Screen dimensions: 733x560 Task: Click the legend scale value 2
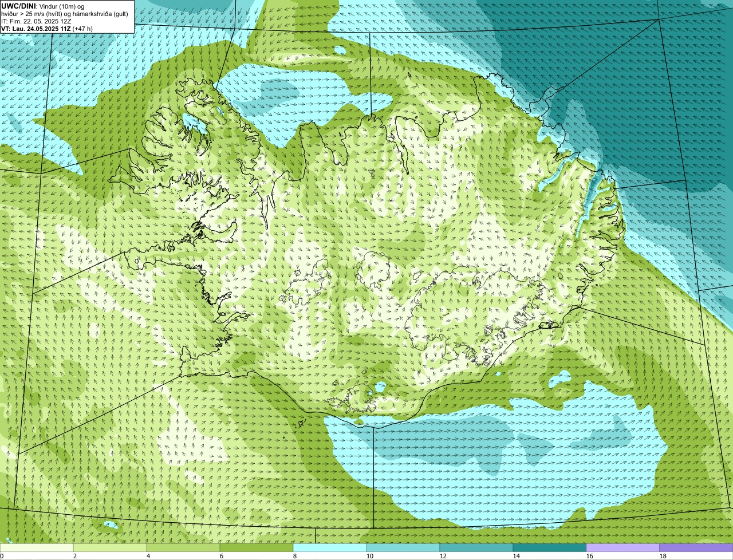click(75, 556)
